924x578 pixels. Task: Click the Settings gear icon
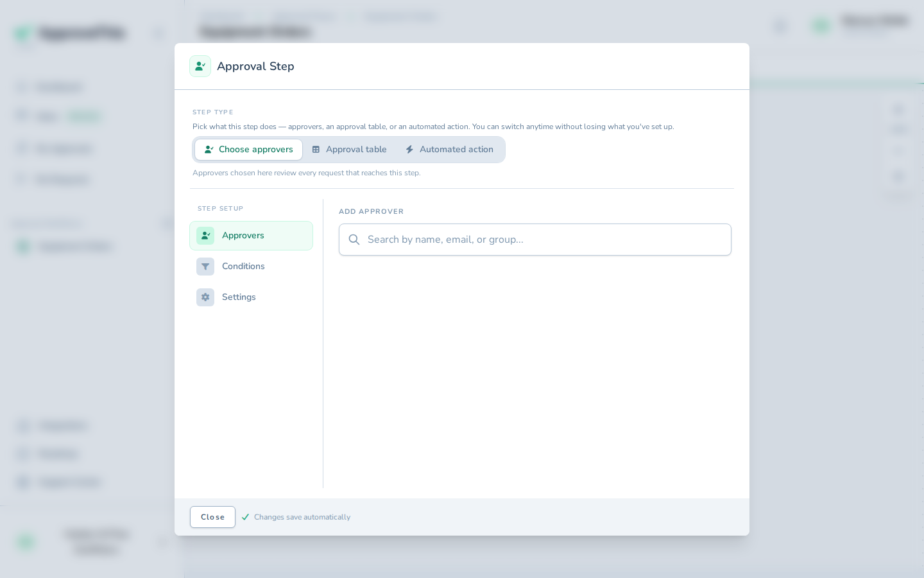(205, 297)
